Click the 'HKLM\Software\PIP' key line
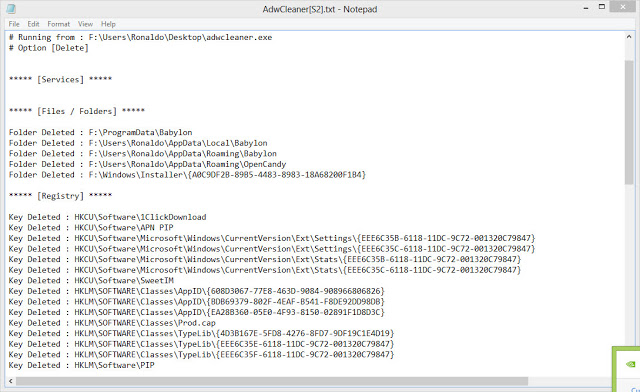 [82, 365]
